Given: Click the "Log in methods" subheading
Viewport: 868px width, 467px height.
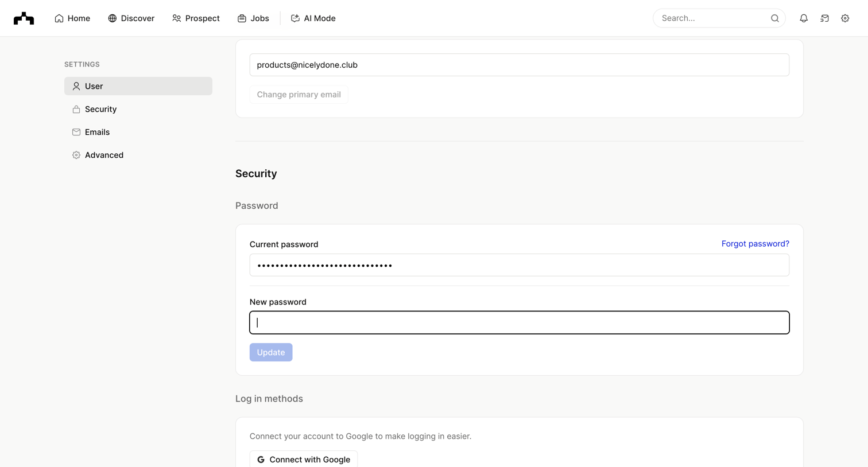Looking at the screenshot, I should point(269,399).
